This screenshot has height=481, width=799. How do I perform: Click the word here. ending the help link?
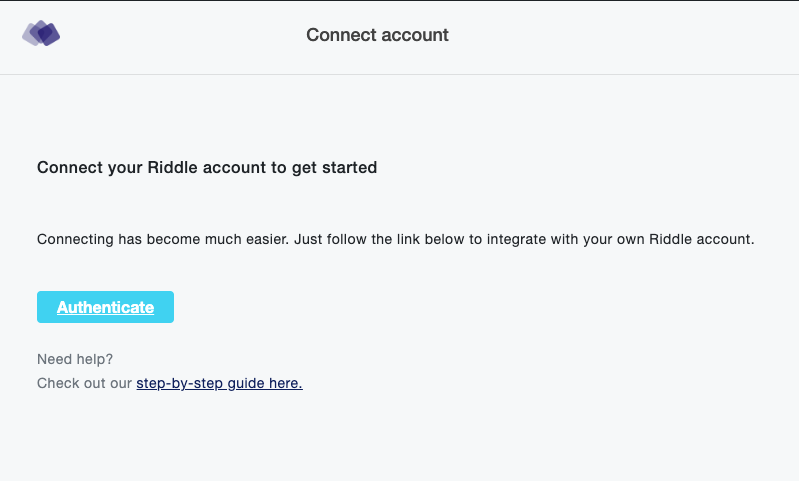pyautogui.click(x=286, y=383)
